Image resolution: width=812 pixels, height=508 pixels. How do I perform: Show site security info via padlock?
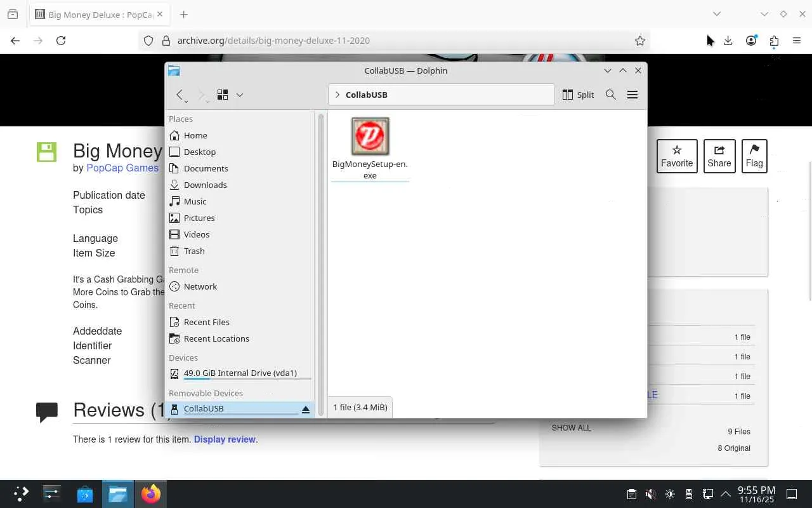coord(166,41)
